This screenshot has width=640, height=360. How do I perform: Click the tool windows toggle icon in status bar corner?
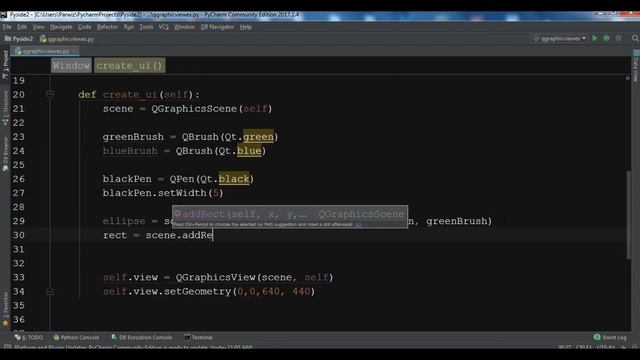7,347
